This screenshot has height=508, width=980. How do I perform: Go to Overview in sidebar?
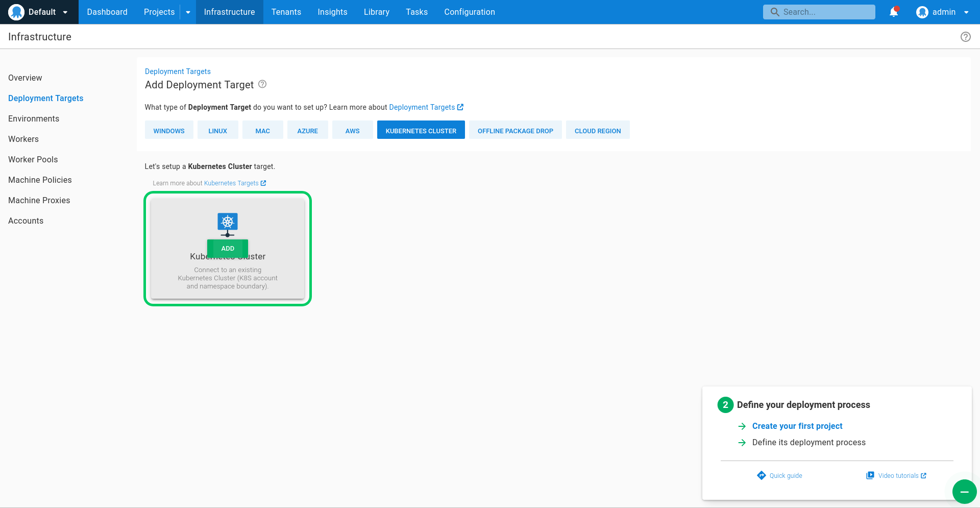click(x=25, y=78)
